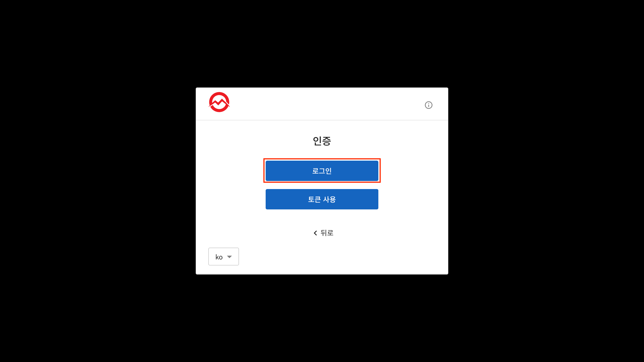The image size is (644, 362).
Task: Click the 로그인 button
Action: (322, 171)
